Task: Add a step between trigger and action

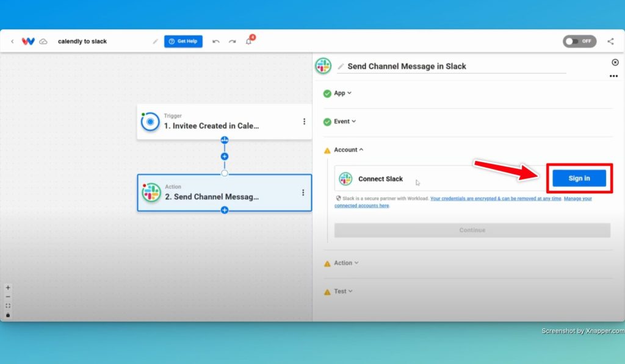Action: [225, 157]
